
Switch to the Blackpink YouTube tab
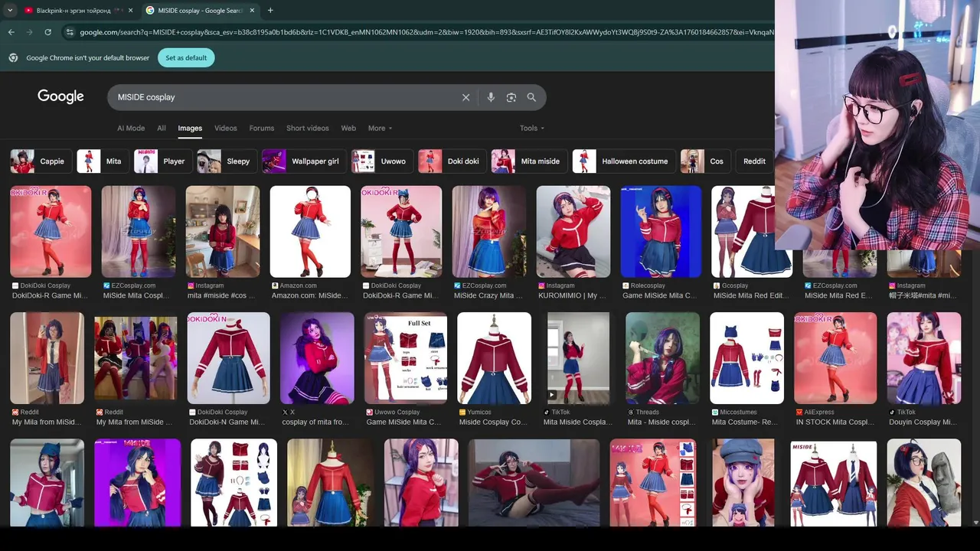tap(73, 11)
